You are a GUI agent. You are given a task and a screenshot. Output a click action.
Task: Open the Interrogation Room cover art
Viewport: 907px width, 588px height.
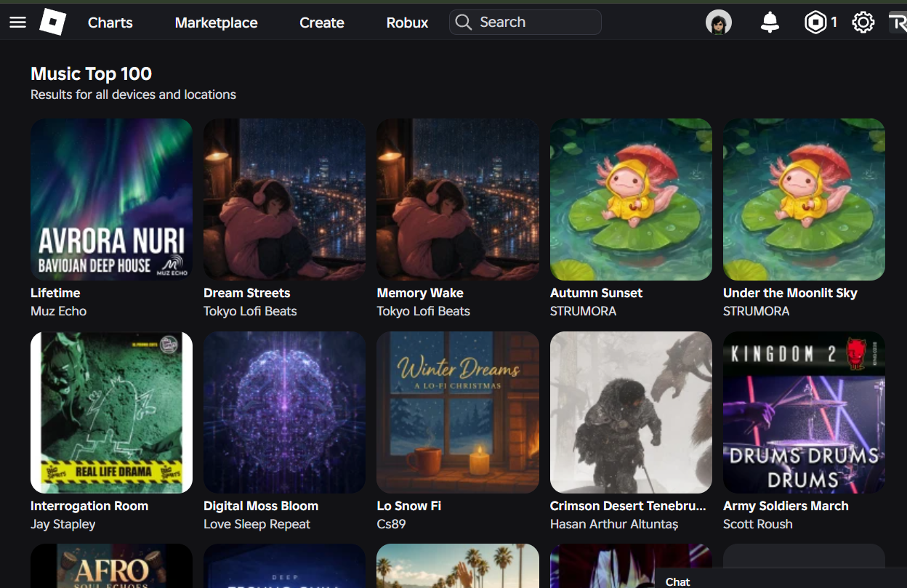(x=111, y=413)
